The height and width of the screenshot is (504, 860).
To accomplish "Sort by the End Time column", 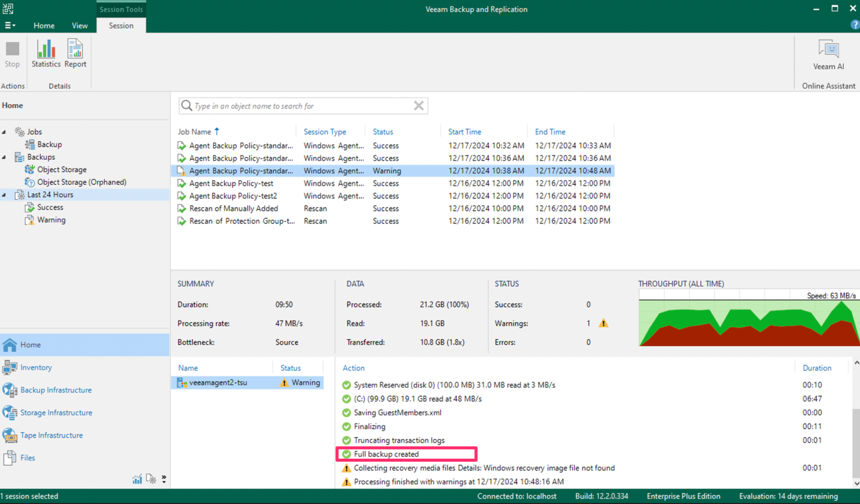I will point(550,132).
